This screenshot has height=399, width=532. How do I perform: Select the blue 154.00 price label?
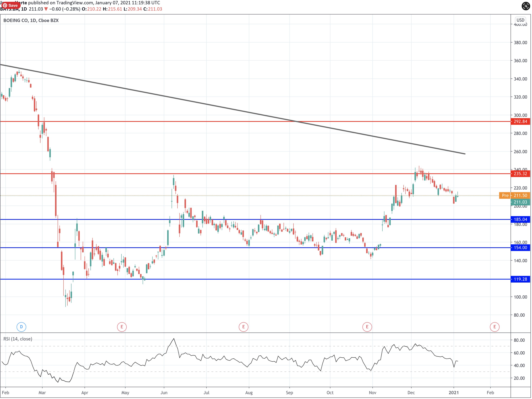point(520,248)
